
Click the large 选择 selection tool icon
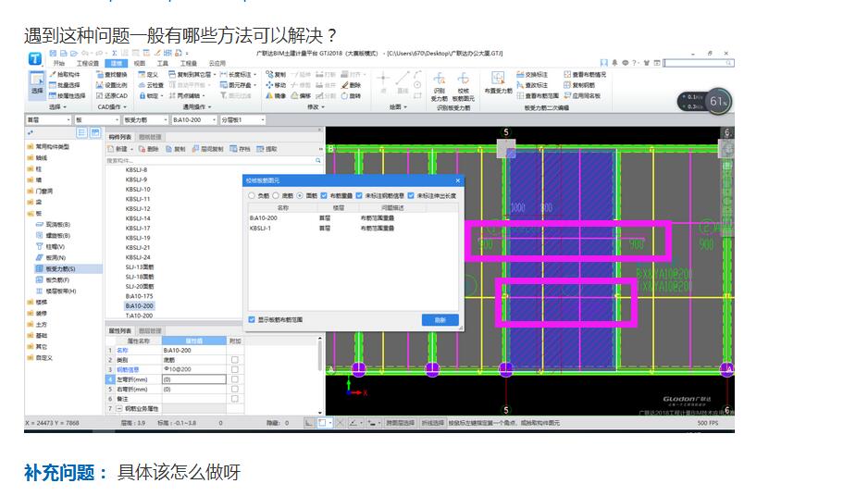coord(37,83)
